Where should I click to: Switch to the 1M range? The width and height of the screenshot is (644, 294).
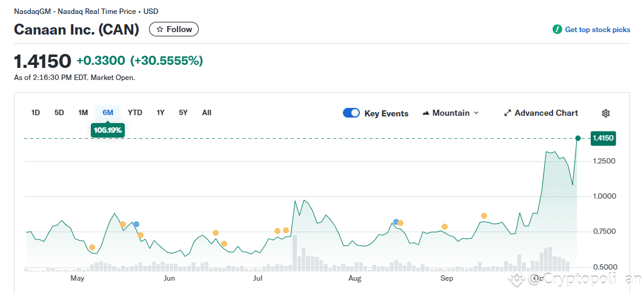[x=83, y=113]
